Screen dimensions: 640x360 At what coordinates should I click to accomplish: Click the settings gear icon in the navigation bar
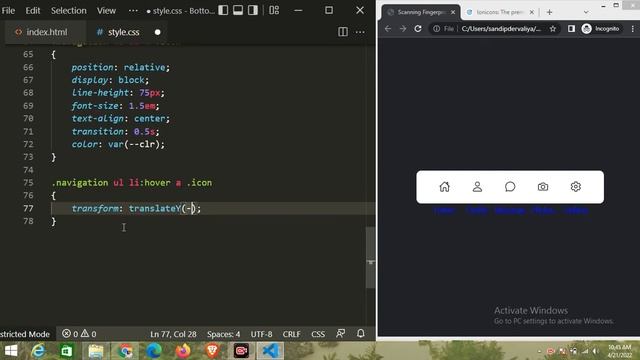pyautogui.click(x=576, y=187)
